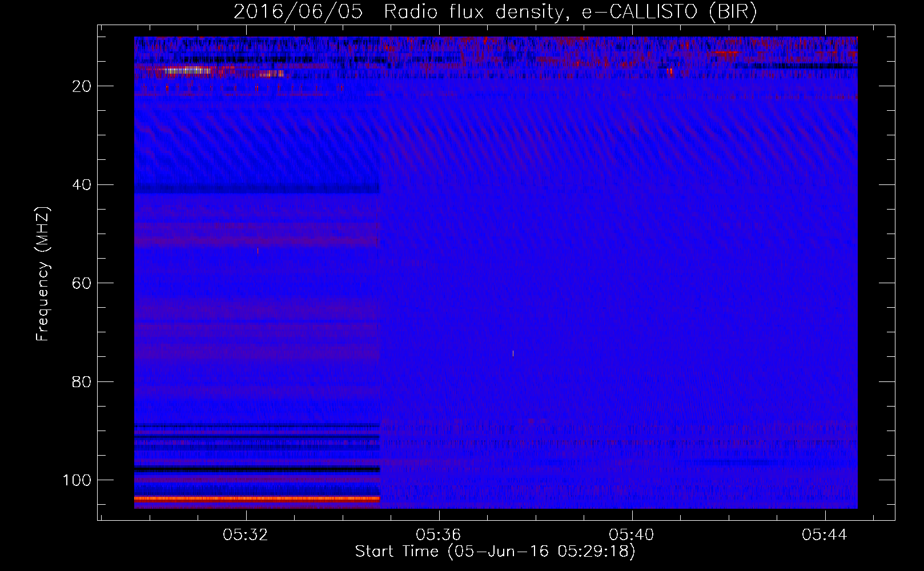Click the 60 MHz frequency tick label
The width and height of the screenshot is (924, 571).
click(x=82, y=284)
